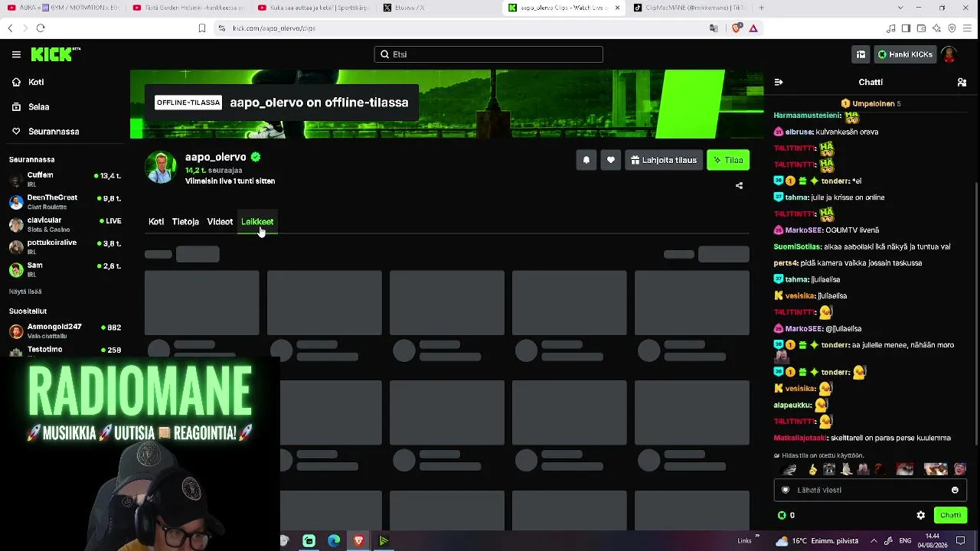Viewport: 980px width, 551px height.
Task: Open Microsoft Edge in the taskbar
Action: (x=334, y=541)
